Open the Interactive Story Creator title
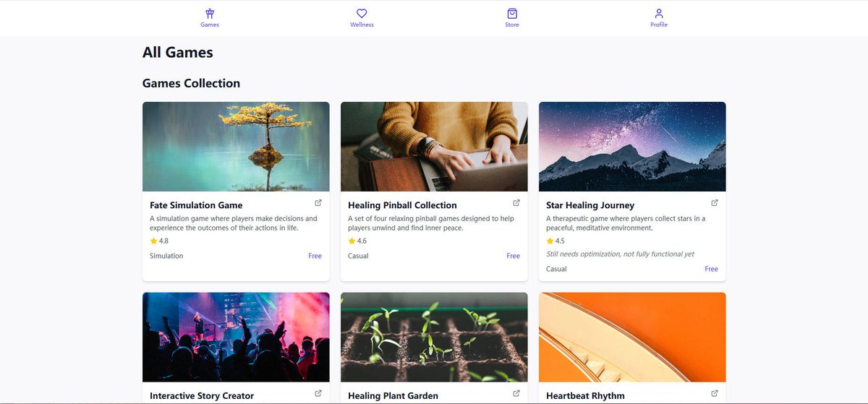Viewport: 868px width, 404px height. tap(202, 396)
